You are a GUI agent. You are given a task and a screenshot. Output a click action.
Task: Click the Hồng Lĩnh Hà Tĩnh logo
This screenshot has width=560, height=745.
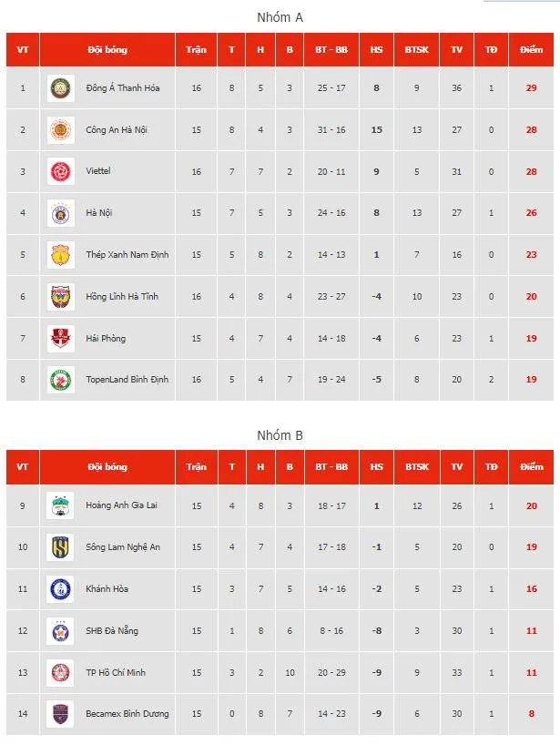(61, 297)
